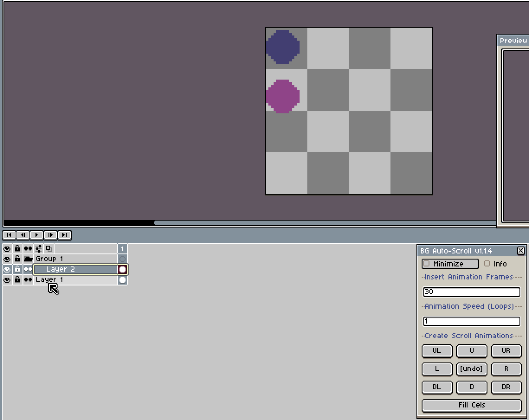Viewport: 529px width, 420px height.
Task: Play the animation from the timeline controls
Action: click(36, 235)
